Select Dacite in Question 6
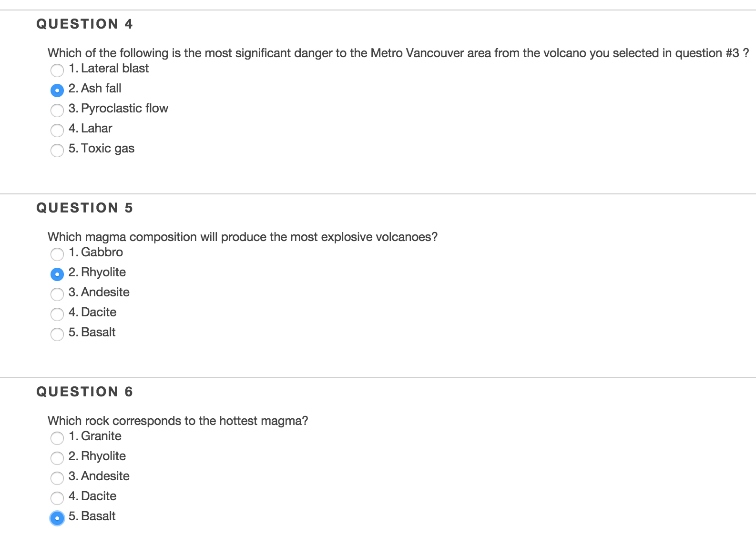756x545 pixels. [57, 498]
